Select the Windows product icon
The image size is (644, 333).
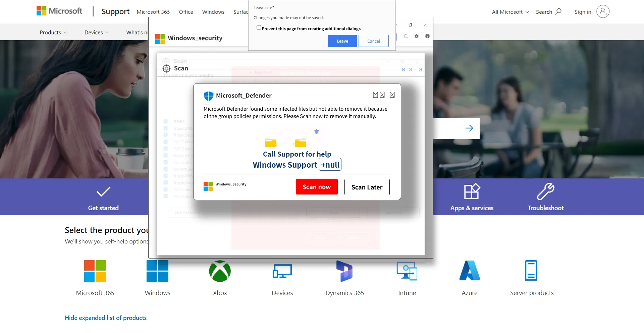157,271
